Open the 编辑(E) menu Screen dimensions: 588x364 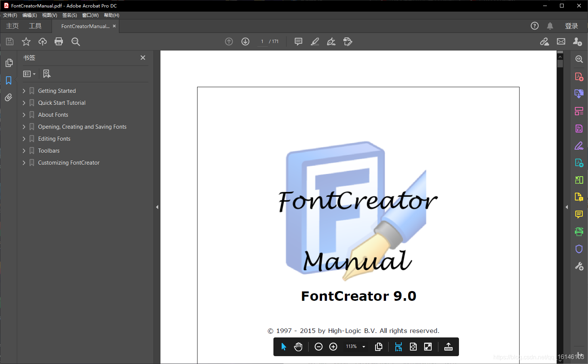(x=30, y=15)
